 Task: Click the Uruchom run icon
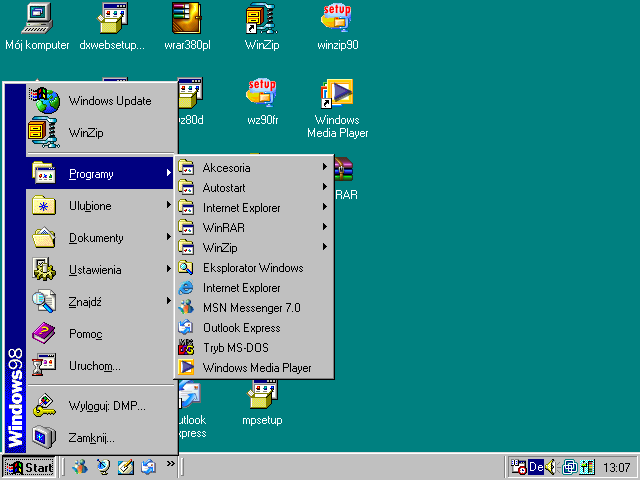point(44,365)
